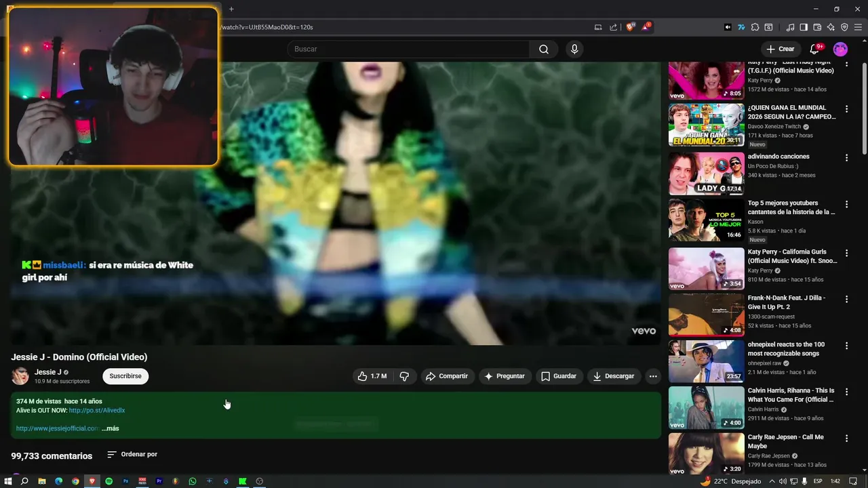Show hidden system tray icons chevron
Screen dimensions: 868x488
pyautogui.click(x=770, y=481)
